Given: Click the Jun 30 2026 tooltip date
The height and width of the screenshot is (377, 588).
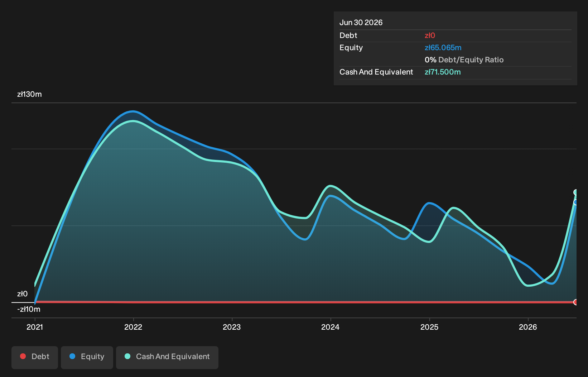Looking at the screenshot, I should [x=361, y=23].
